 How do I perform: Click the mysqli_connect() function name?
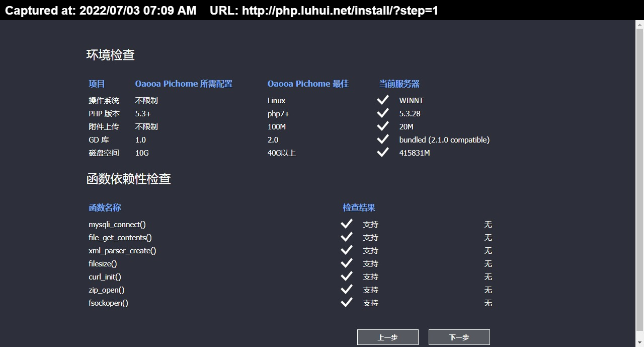click(x=117, y=224)
